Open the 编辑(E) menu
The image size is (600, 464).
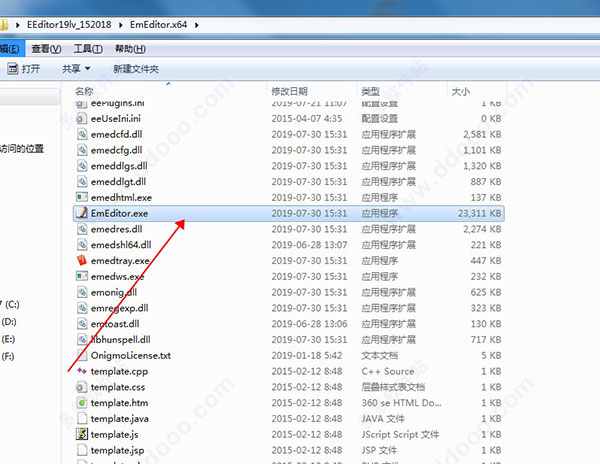click(10, 49)
